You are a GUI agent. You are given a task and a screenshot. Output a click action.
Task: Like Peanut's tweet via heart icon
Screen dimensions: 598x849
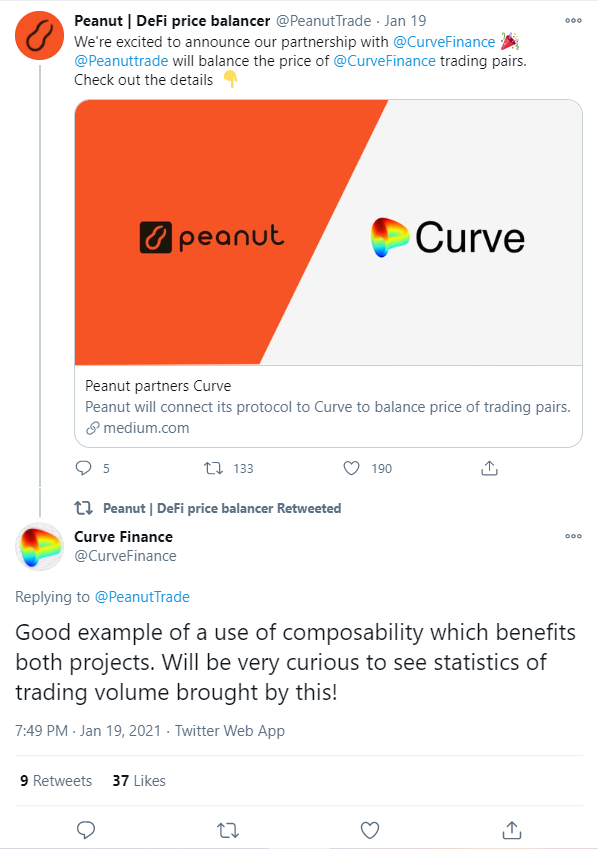351,468
